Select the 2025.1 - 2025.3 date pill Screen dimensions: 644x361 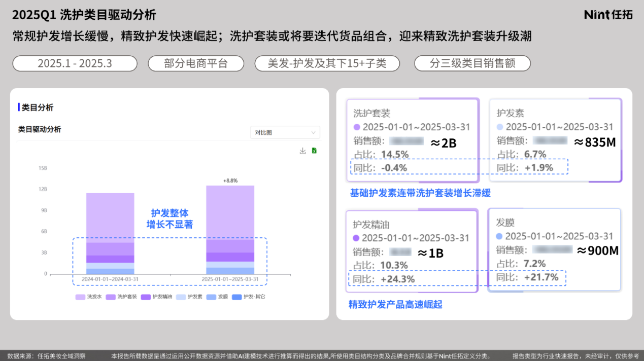click(75, 63)
